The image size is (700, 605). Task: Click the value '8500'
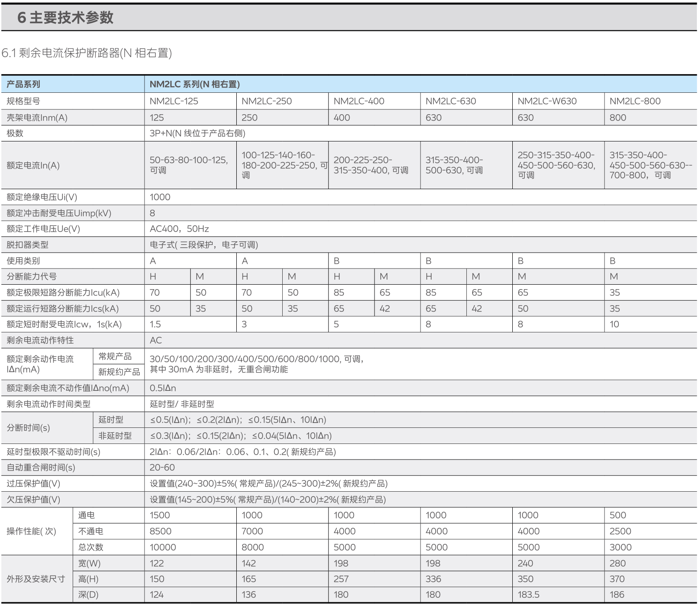(x=161, y=531)
